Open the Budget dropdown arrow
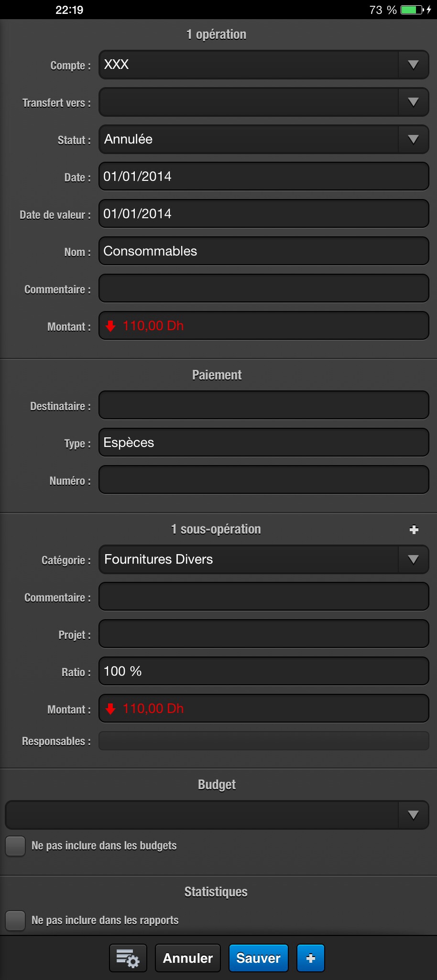Image resolution: width=437 pixels, height=980 pixels. pos(413,815)
